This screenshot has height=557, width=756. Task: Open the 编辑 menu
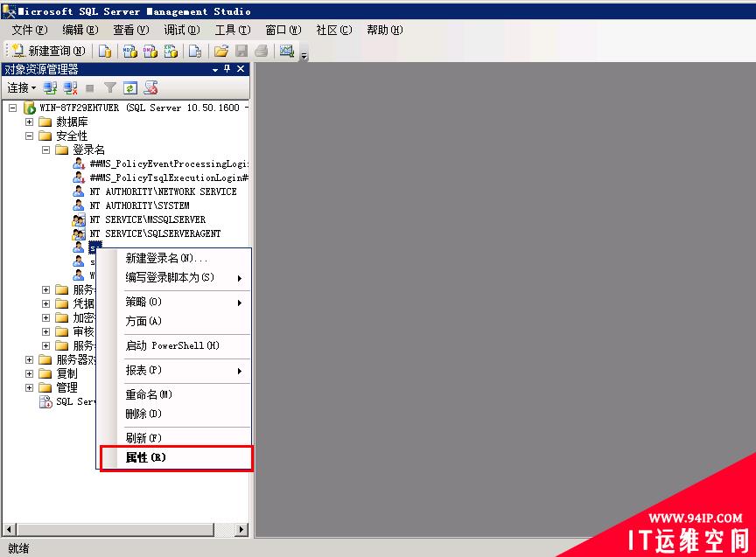point(80,31)
